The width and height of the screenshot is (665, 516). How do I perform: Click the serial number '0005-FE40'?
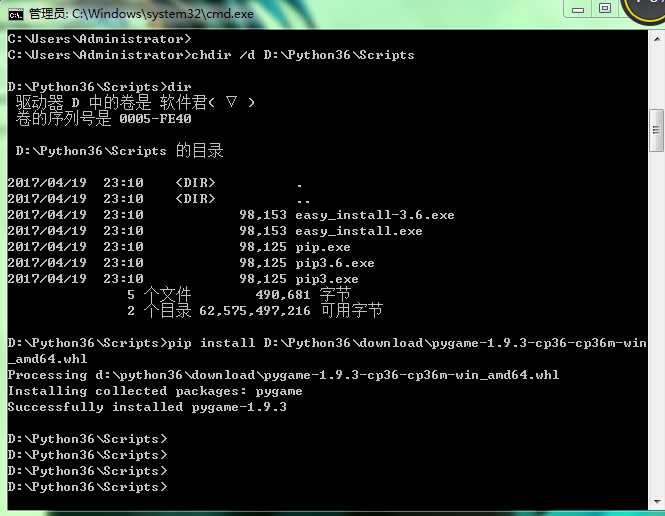coord(155,119)
